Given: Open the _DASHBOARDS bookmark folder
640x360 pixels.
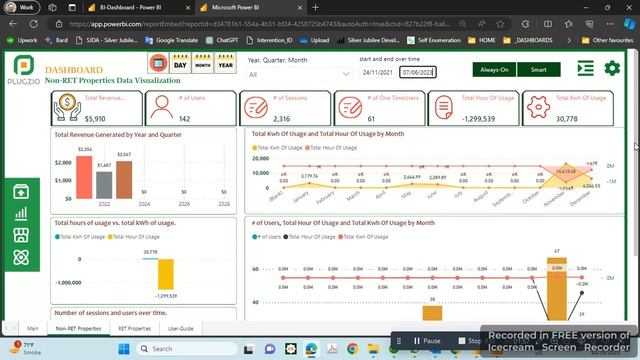Looking at the screenshot, I should pyautogui.click(x=528, y=40).
